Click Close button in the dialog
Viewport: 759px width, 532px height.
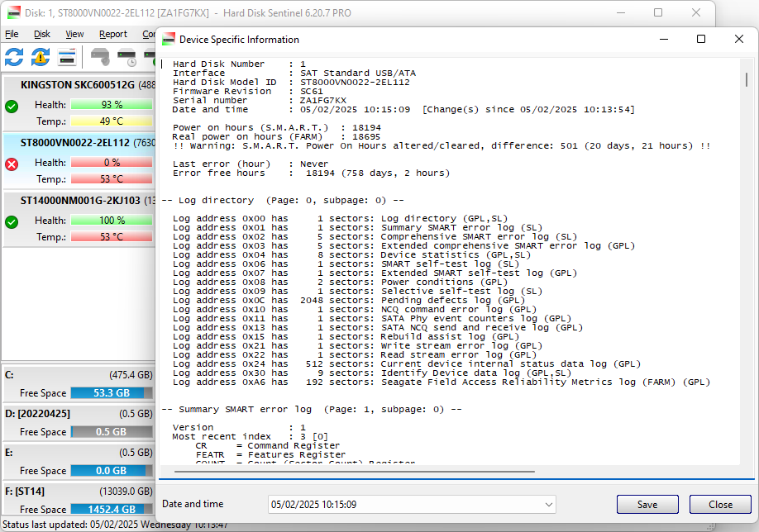coord(720,505)
